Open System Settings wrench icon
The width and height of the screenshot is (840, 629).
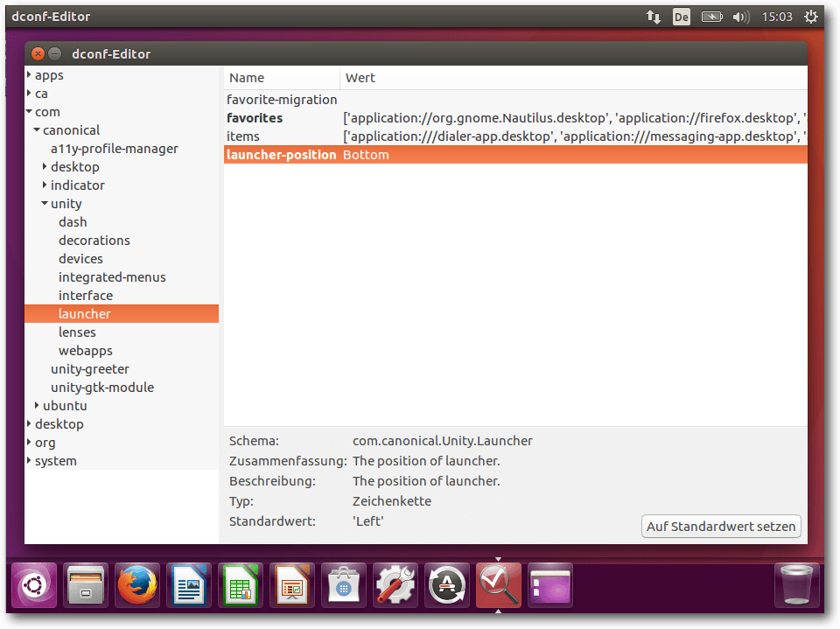395,585
